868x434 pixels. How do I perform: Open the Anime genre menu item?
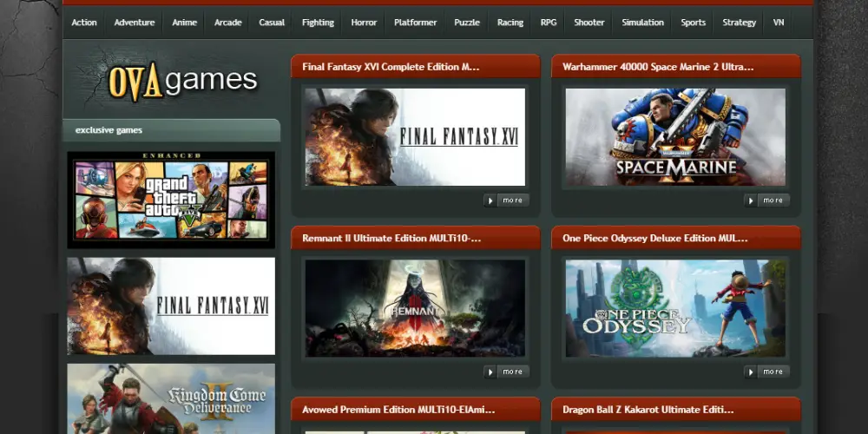pos(184,23)
